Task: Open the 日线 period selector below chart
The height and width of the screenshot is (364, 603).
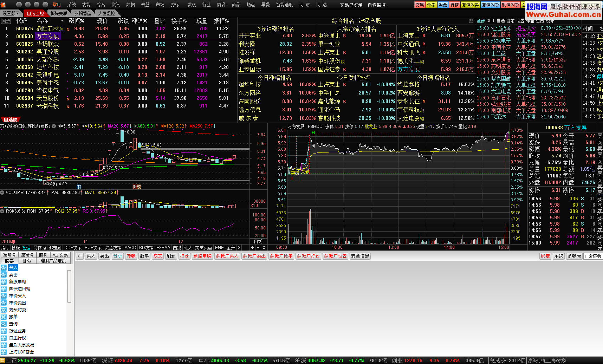Action: [x=258, y=242]
